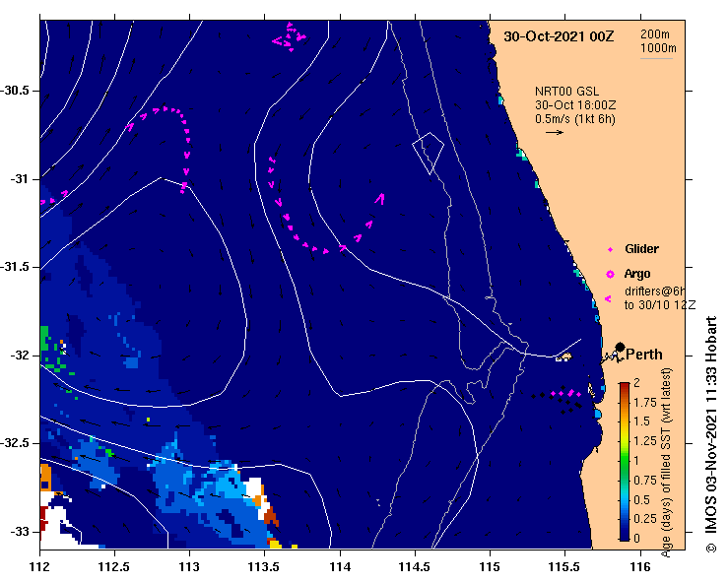This screenshot has height=583, width=728.
Task: Click the longitude axis label '114'
Action: (x=340, y=567)
